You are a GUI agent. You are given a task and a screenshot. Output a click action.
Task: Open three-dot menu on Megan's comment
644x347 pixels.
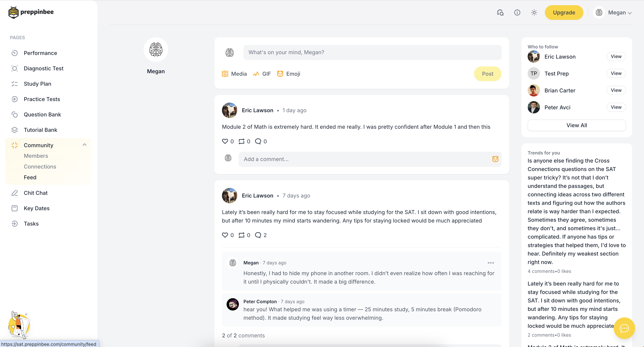click(x=491, y=263)
